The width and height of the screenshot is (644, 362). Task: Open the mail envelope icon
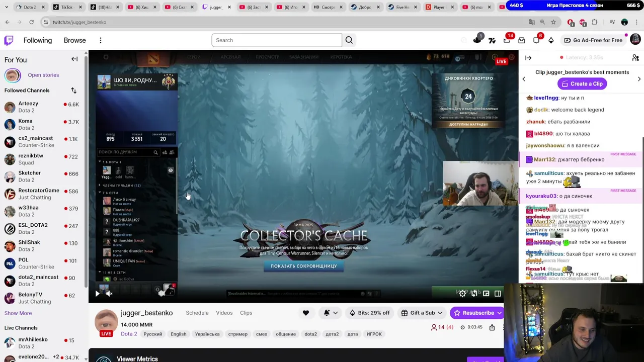(x=522, y=40)
